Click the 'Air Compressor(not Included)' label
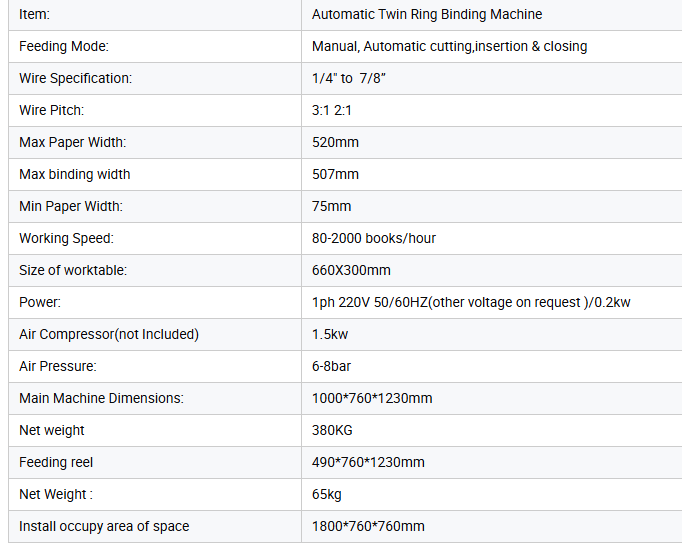The width and height of the screenshot is (682, 547). click(x=109, y=334)
